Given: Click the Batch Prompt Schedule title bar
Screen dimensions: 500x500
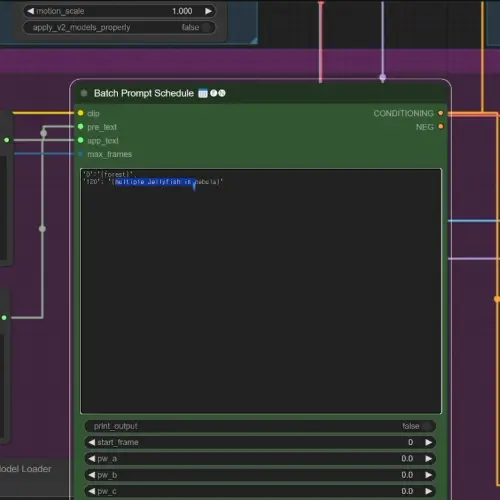Looking at the screenshot, I should click(260, 93).
